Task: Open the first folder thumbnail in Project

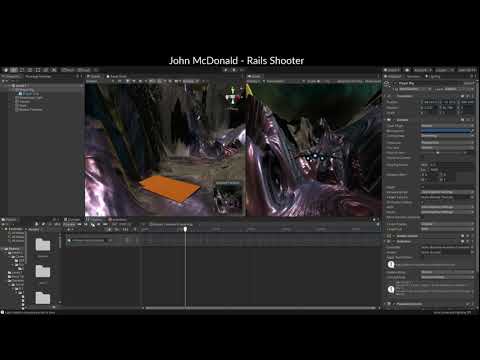Action: click(43, 245)
